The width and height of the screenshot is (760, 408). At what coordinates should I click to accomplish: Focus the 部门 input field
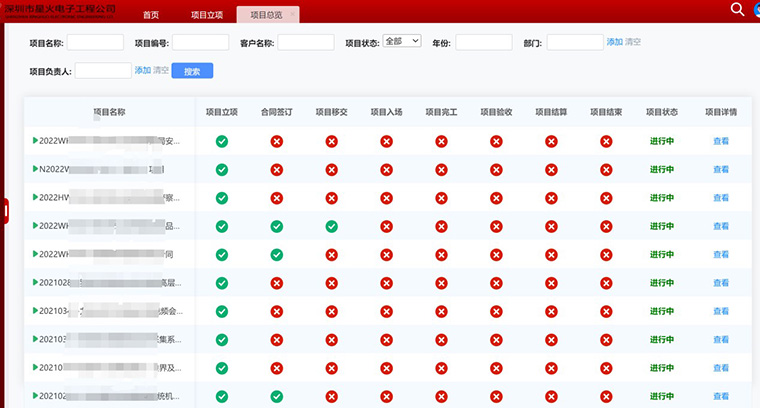click(x=575, y=42)
